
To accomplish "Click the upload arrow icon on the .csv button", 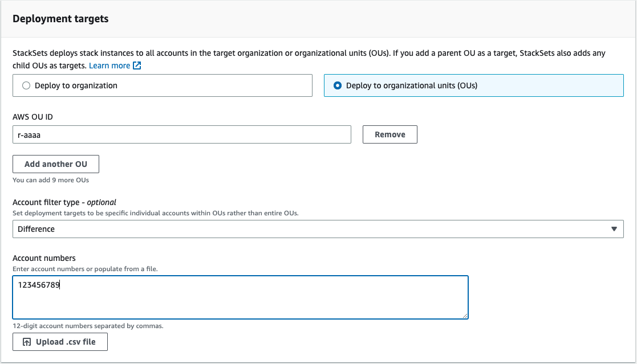I will 27,342.
